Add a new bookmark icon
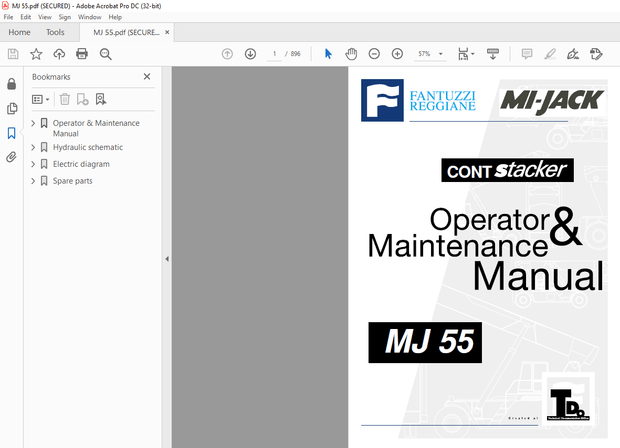 coord(82,99)
